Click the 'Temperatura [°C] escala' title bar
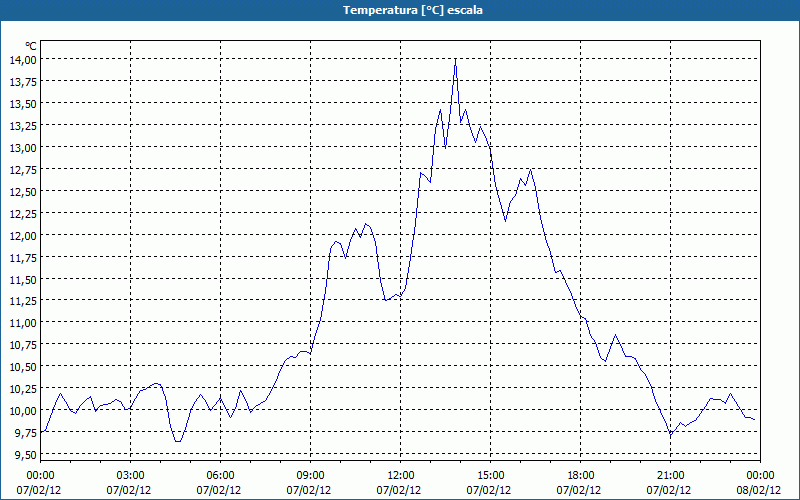 (x=400, y=10)
